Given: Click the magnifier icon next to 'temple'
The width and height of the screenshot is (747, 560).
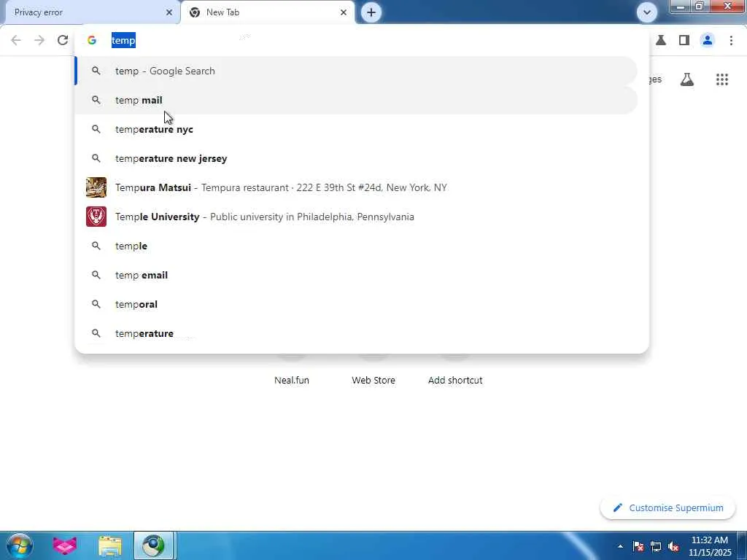Looking at the screenshot, I should (x=96, y=246).
